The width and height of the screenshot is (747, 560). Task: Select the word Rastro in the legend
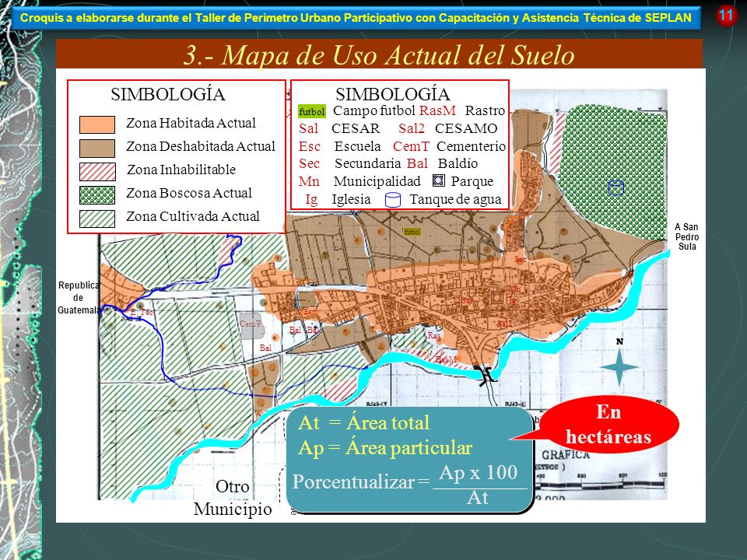point(485,110)
